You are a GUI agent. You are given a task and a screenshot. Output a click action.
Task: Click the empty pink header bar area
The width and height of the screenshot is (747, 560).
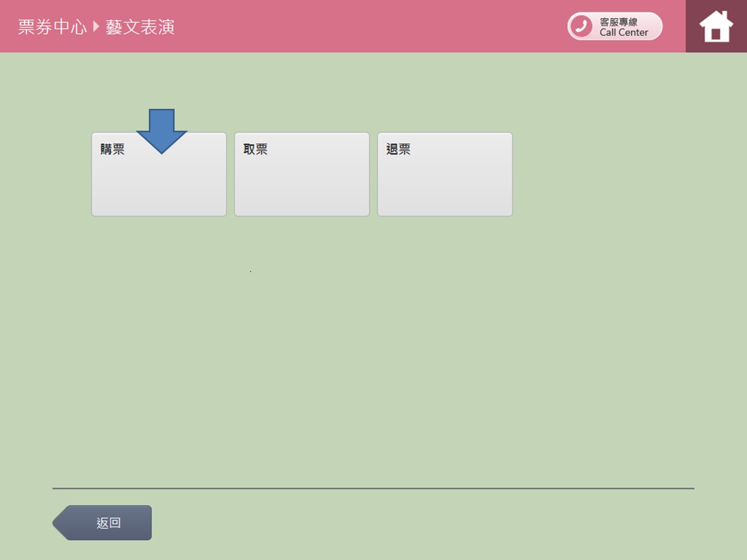372,26
